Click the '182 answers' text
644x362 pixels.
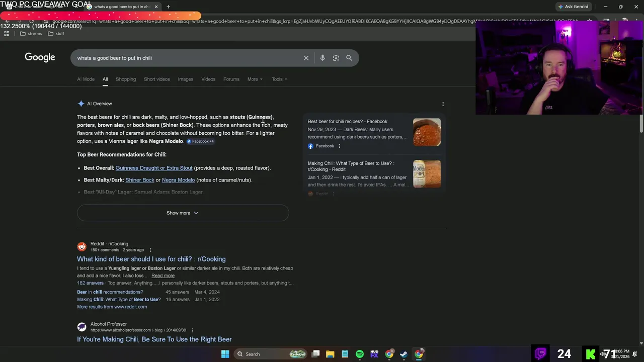click(x=90, y=283)
